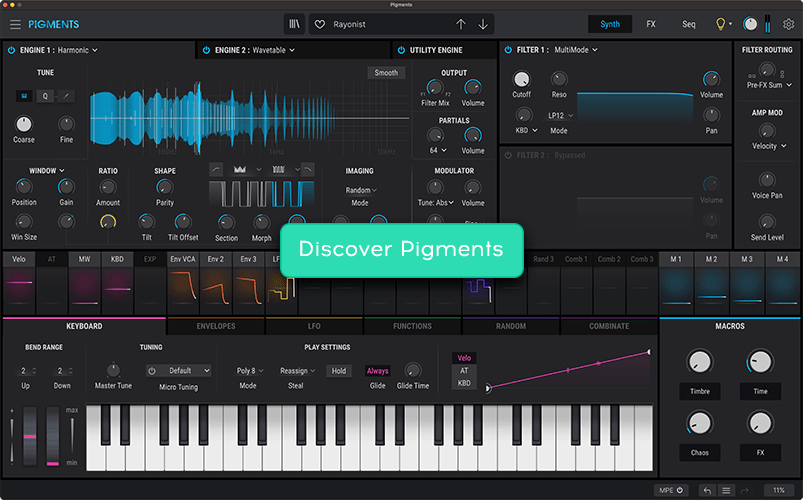Viewport: 803px width, 500px height.
Task: Click the Chaos macro knob
Action: point(700,424)
